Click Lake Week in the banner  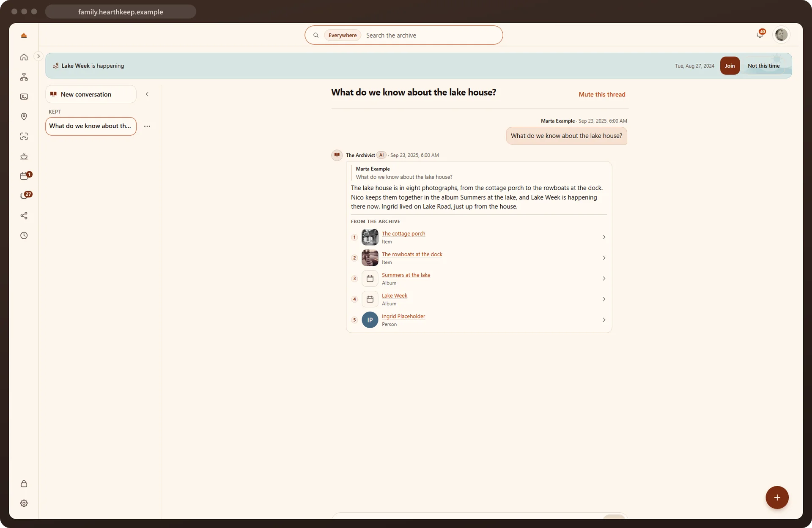pos(75,66)
